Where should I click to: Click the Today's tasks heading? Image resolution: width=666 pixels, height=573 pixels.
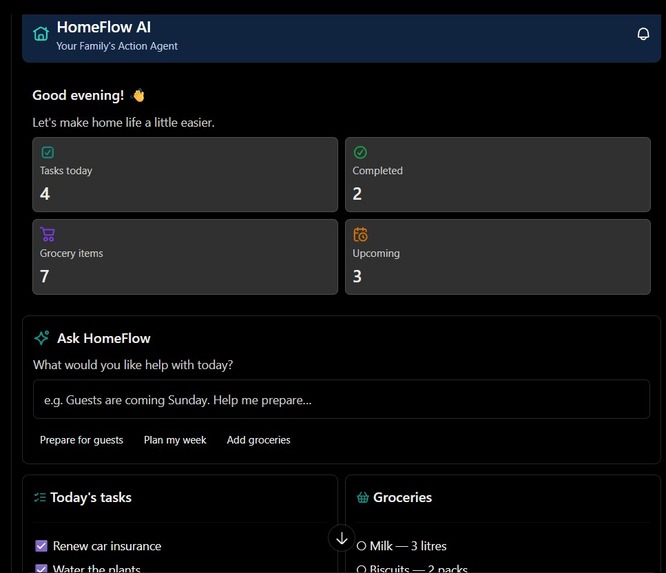[x=91, y=497]
